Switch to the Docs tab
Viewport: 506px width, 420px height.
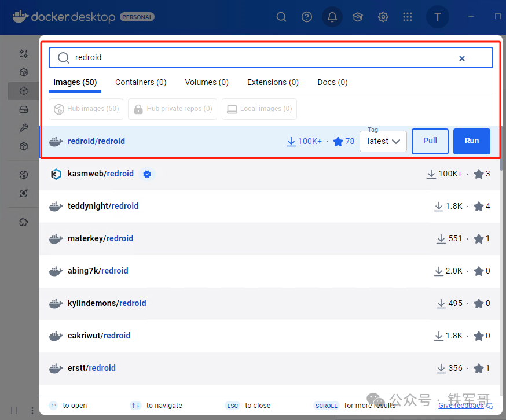[x=332, y=82]
